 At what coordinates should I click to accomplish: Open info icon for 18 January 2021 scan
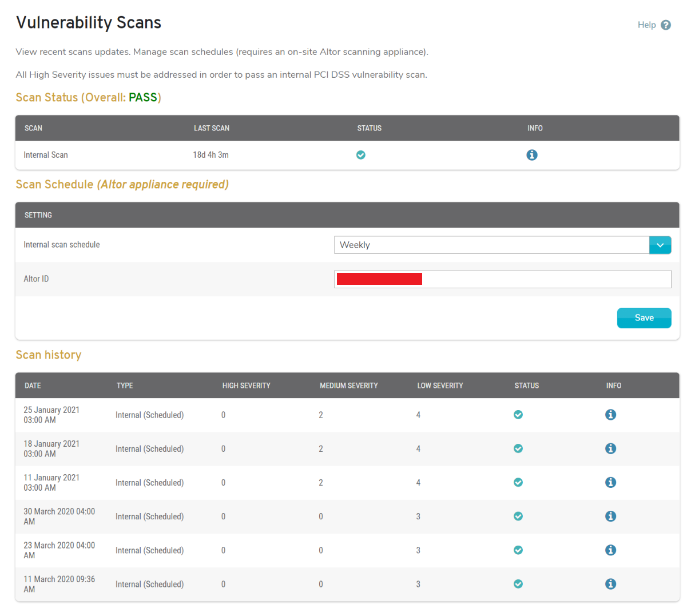tap(611, 448)
